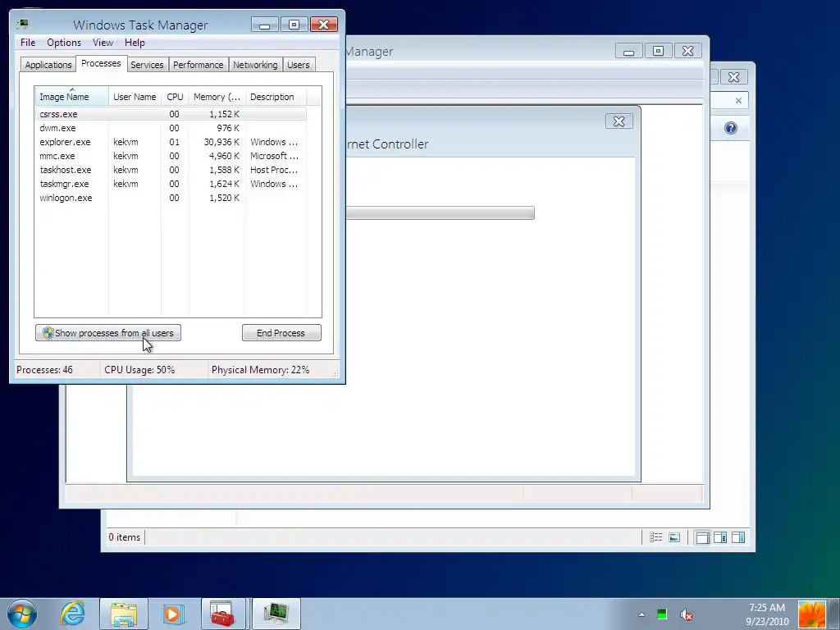Click the progress bar in Ethernet Controller dialog
Image resolution: width=840 pixels, height=630 pixels.
(440, 212)
